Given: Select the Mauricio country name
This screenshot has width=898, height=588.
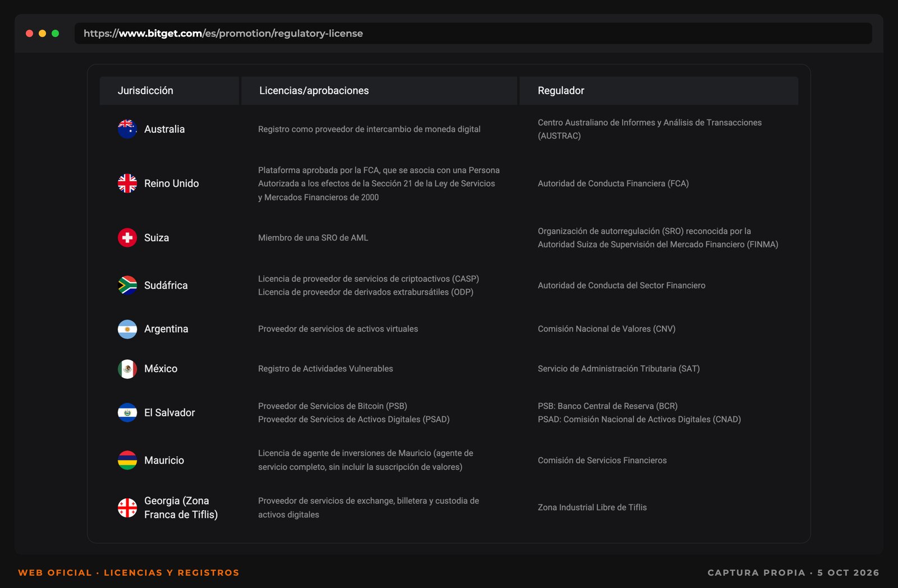Looking at the screenshot, I should coord(164,460).
